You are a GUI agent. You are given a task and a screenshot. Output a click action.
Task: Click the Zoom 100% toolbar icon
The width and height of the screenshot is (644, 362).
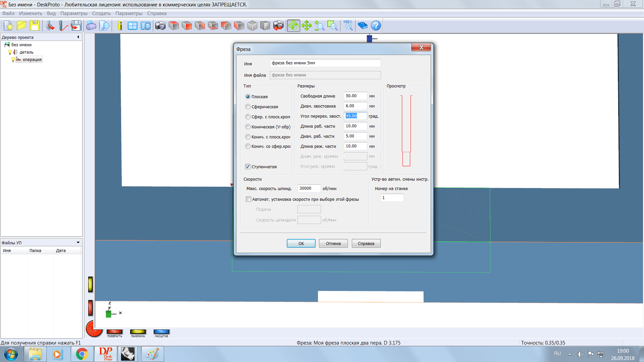pyautogui.click(x=348, y=26)
